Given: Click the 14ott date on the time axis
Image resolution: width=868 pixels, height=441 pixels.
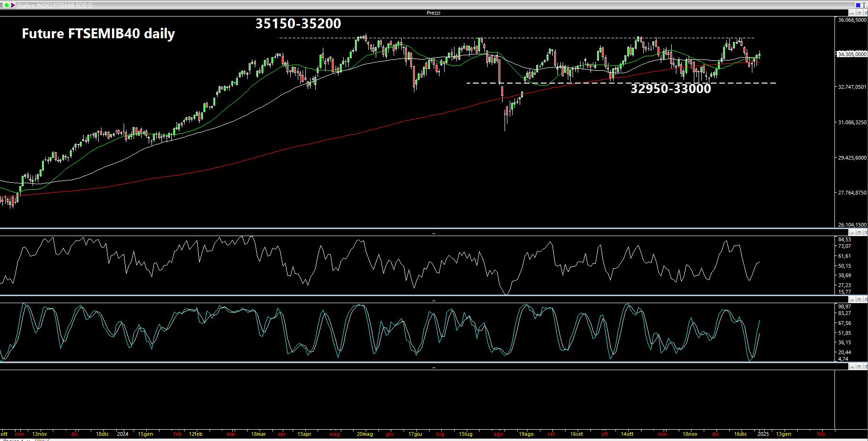Looking at the screenshot, I should tap(627, 433).
